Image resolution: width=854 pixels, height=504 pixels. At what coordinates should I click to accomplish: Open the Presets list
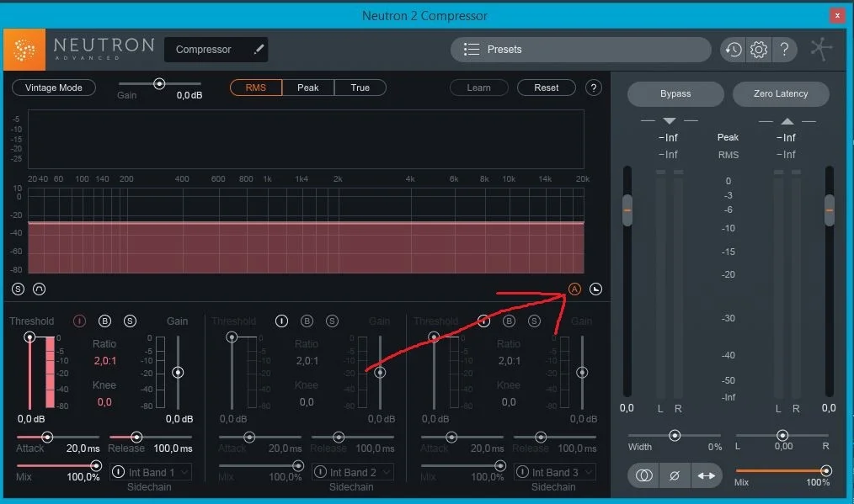(580, 50)
